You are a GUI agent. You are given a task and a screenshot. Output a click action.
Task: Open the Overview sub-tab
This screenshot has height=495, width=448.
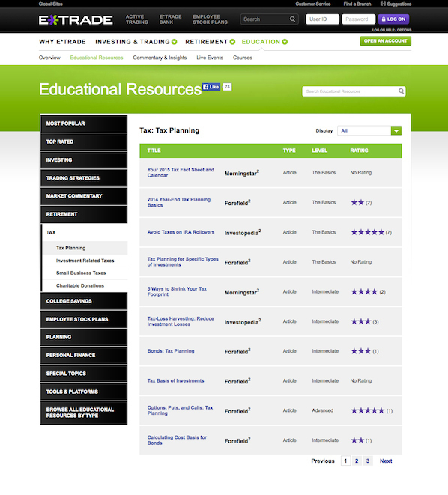(49, 58)
